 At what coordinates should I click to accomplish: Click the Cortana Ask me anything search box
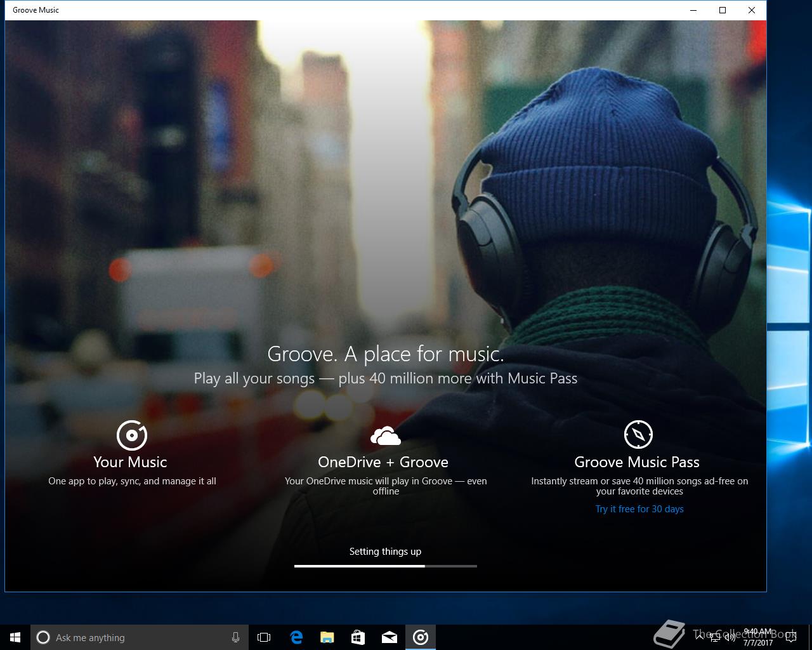pos(138,637)
